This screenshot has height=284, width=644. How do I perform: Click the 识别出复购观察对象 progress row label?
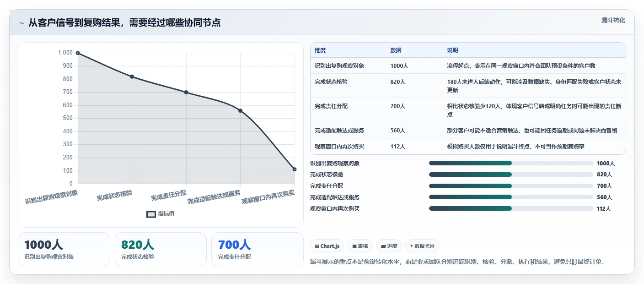pyautogui.click(x=335, y=164)
